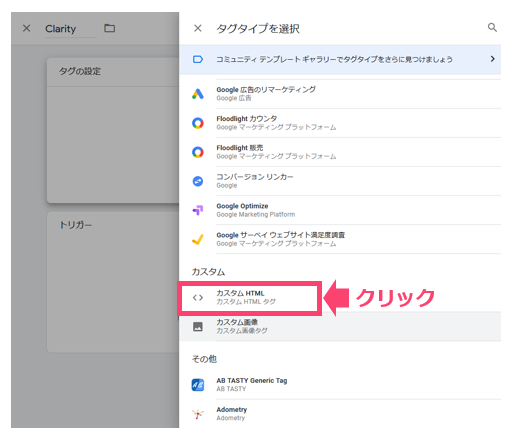
Task: Open the タグの設定 card
Action: coord(113,130)
